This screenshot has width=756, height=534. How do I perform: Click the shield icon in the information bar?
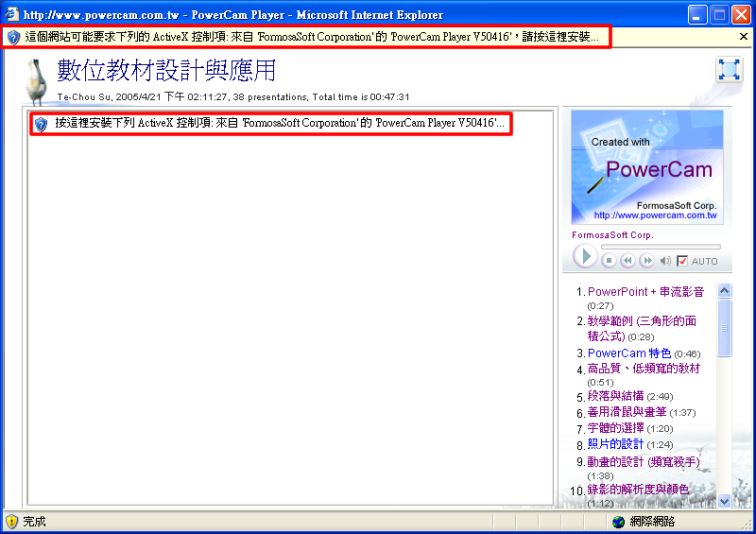pos(13,37)
